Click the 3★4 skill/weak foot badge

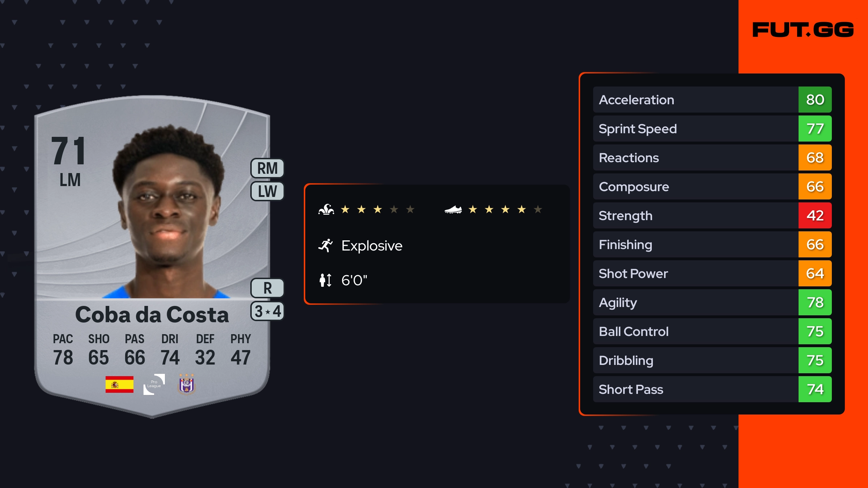click(267, 311)
